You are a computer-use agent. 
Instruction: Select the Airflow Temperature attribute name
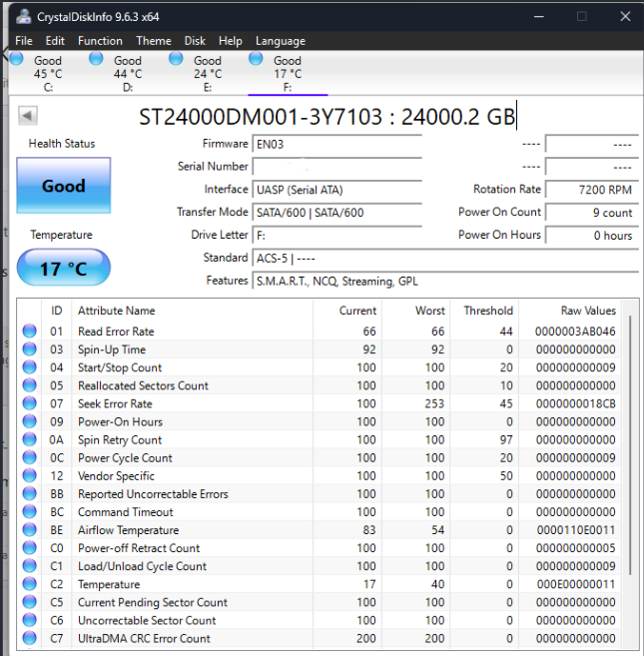point(129,530)
